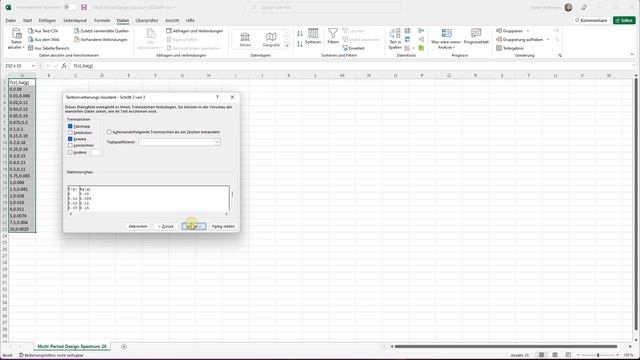Image resolution: width=640 pixels, height=360 pixels.
Task: Open the Kommentare pane
Action: (x=591, y=20)
